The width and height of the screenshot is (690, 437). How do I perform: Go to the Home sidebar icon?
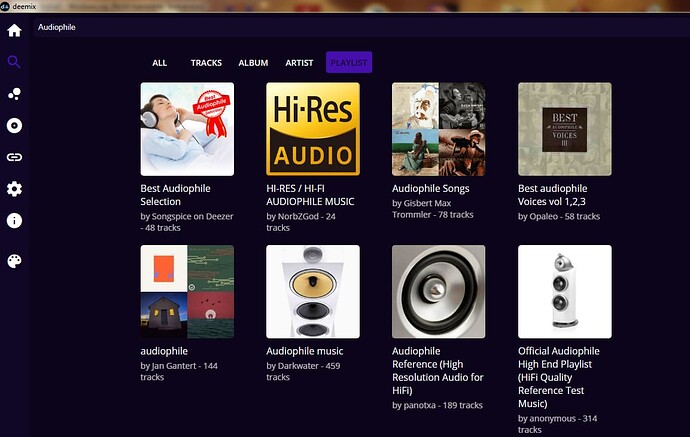[x=14, y=30]
